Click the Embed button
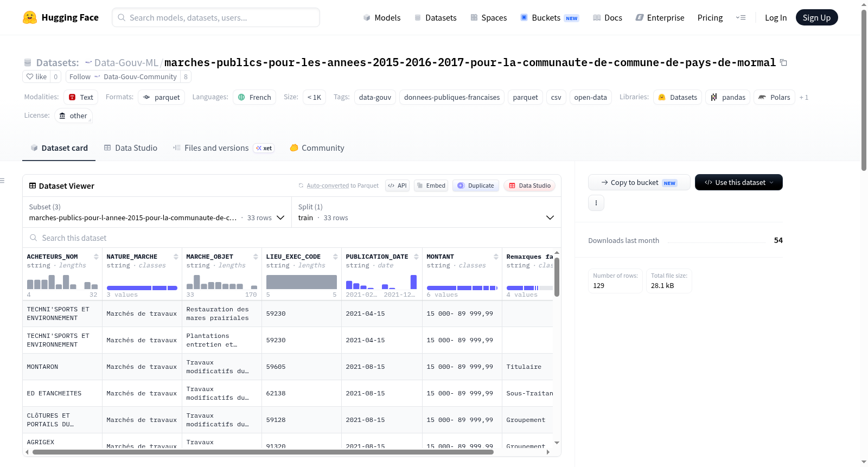 [x=431, y=185]
